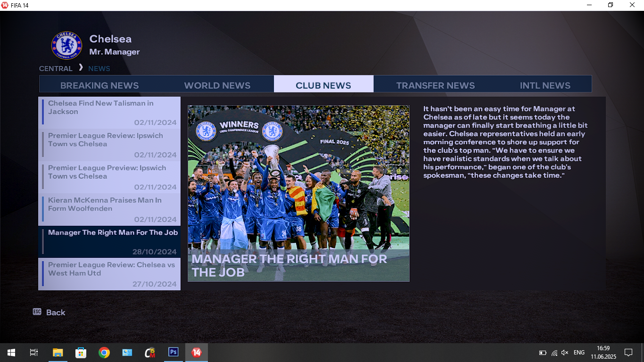Screen dimensions: 644x362
Task: Switch to the World News tab
Action: (x=217, y=85)
